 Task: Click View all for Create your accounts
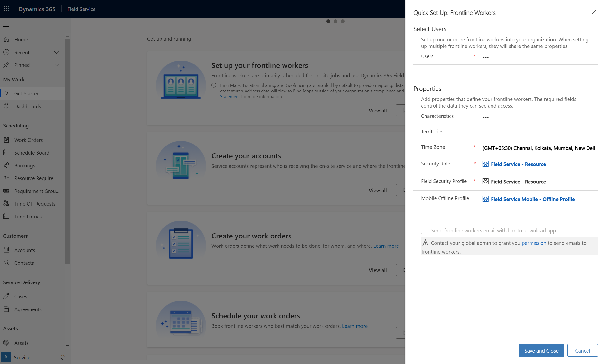click(x=377, y=190)
